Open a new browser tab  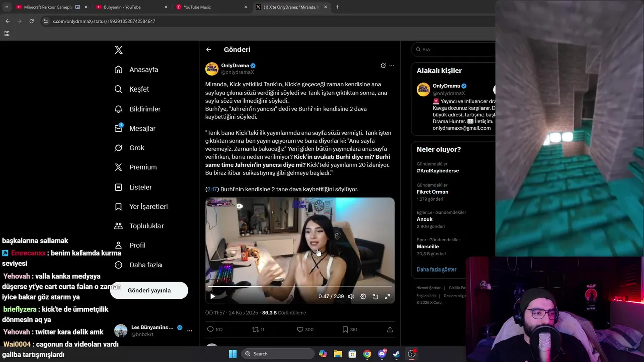337,7
